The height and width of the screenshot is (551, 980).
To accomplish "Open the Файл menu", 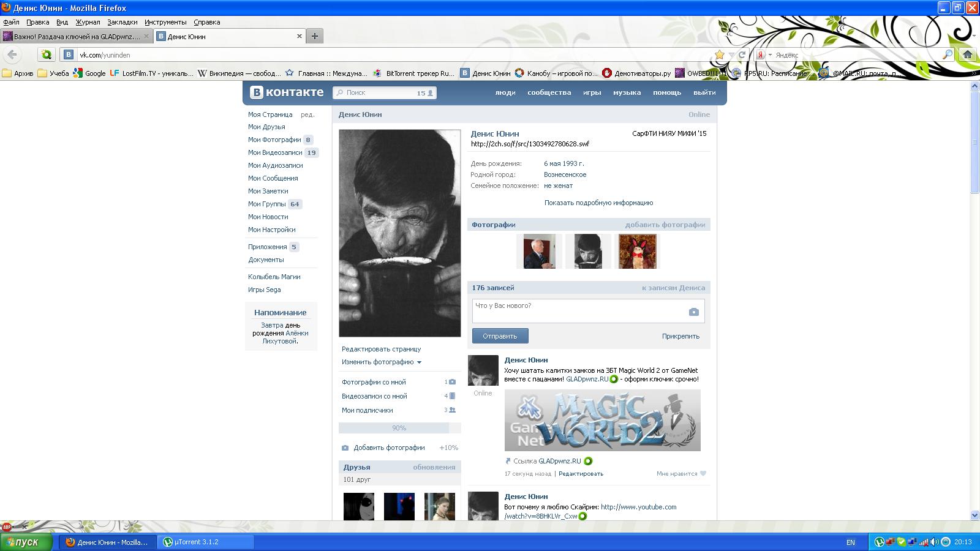I will click(11, 22).
